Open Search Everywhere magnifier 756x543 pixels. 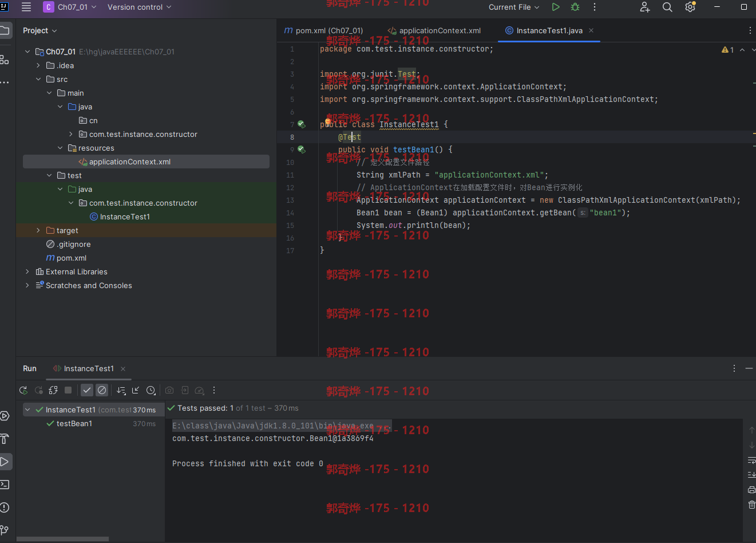[x=667, y=7]
